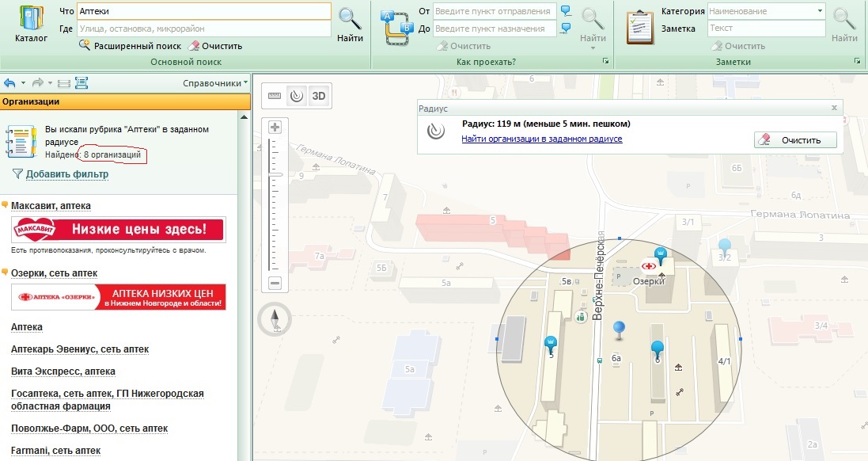Expand the Как проехать panel launcher
This screenshot has height=461, width=868.
(x=605, y=62)
